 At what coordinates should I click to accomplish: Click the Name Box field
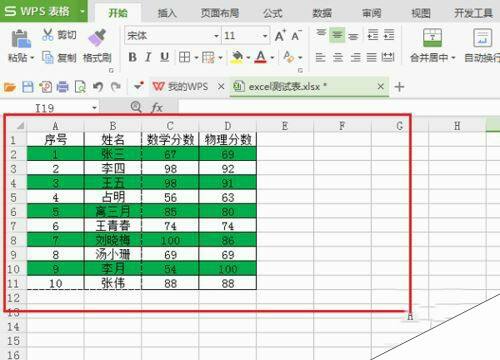tap(45, 108)
